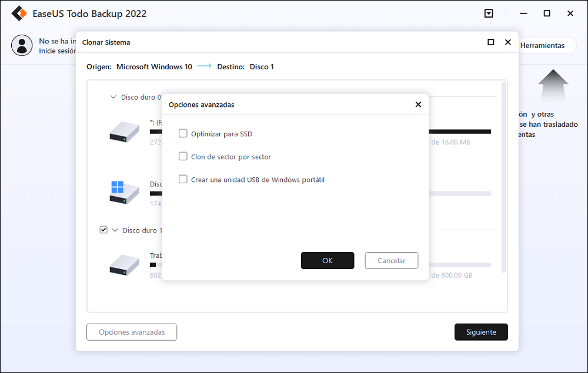
Task: Minimize the EaseUS Todo Backup window
Action: pos(523,14)
